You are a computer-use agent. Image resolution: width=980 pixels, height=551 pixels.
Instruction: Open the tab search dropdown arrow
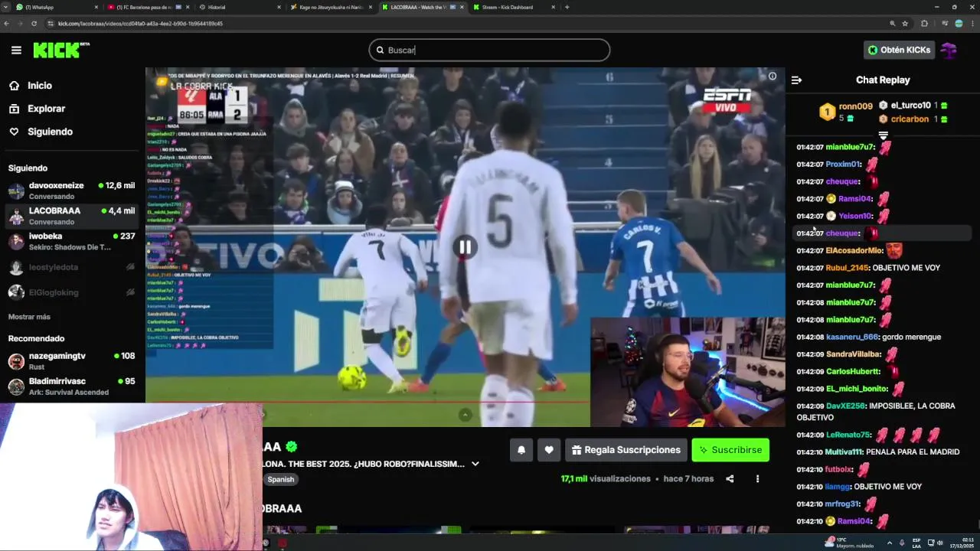click(6, 7)
